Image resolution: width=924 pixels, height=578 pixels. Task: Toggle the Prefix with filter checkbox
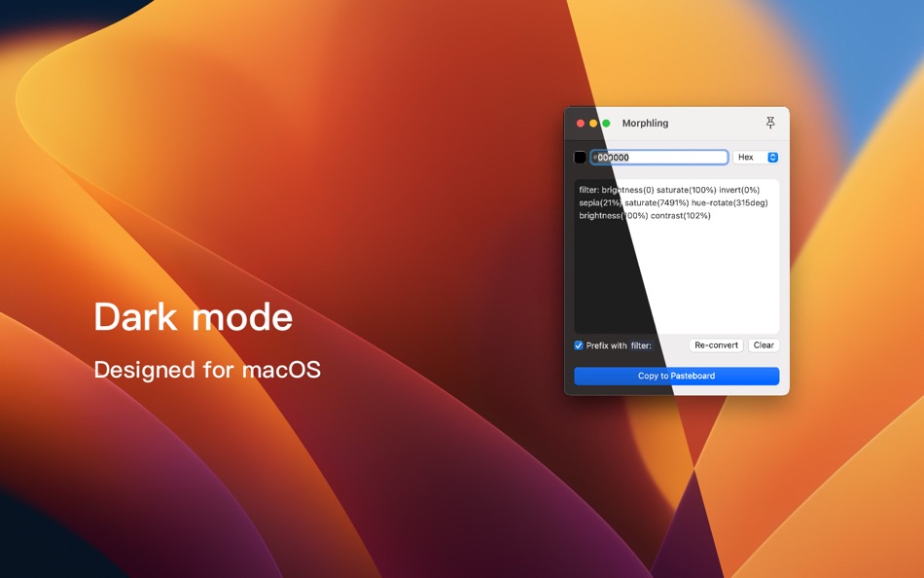[579, 345]
